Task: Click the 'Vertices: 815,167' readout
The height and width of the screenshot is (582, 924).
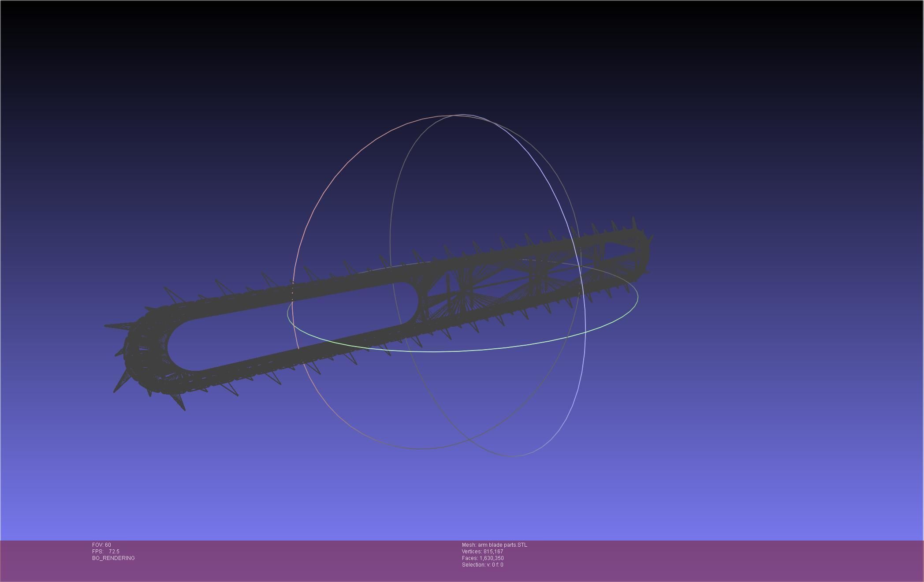Action: 482,552
